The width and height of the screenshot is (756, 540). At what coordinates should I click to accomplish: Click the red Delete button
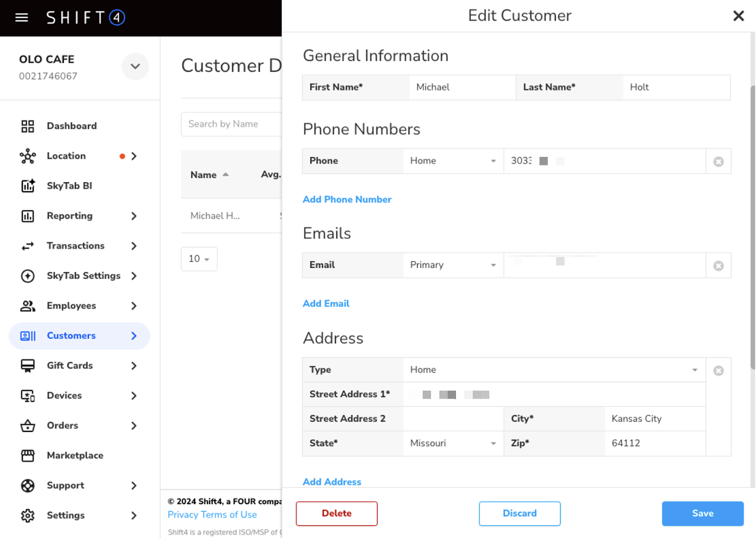(336, 514)
